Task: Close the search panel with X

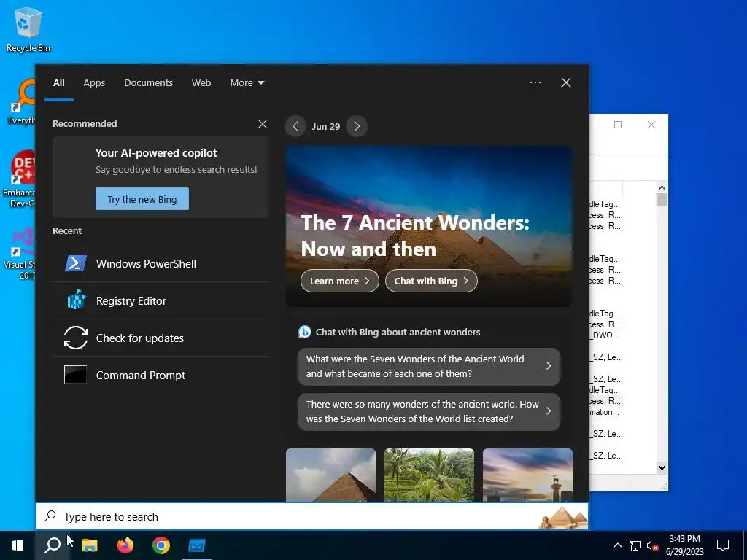Action: (566, 82)
